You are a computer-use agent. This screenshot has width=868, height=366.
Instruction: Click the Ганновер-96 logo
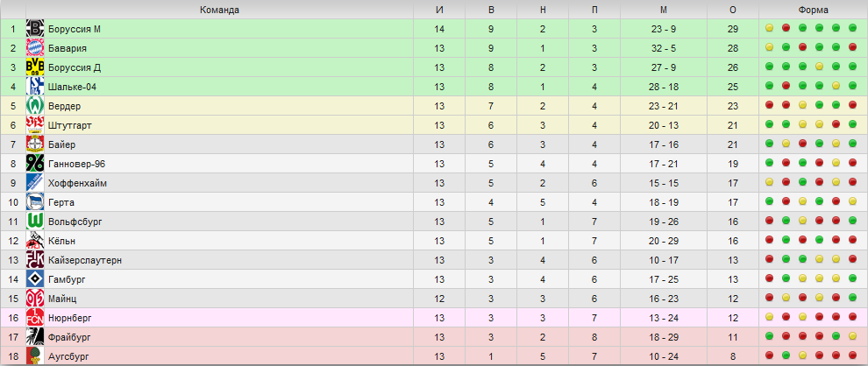[x=35, y=164]
